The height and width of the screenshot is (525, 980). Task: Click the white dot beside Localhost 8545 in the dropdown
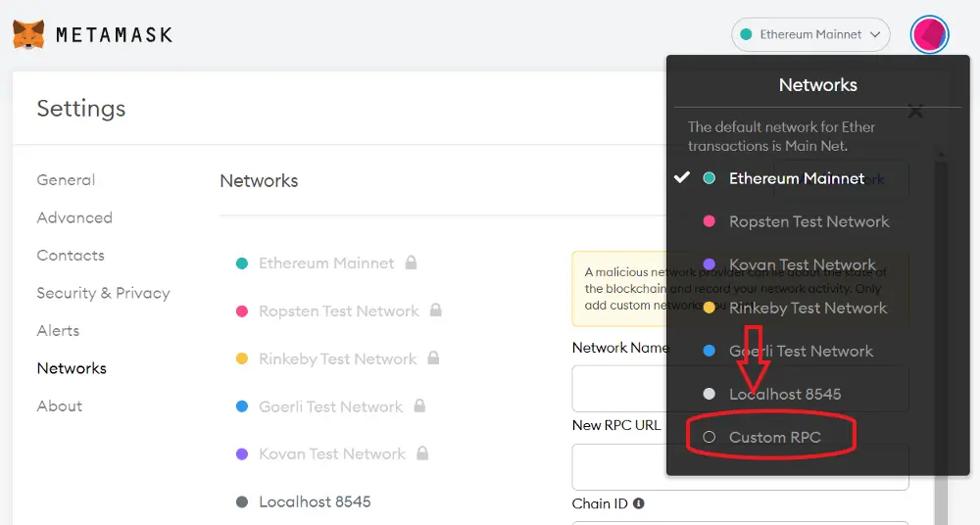709,394
